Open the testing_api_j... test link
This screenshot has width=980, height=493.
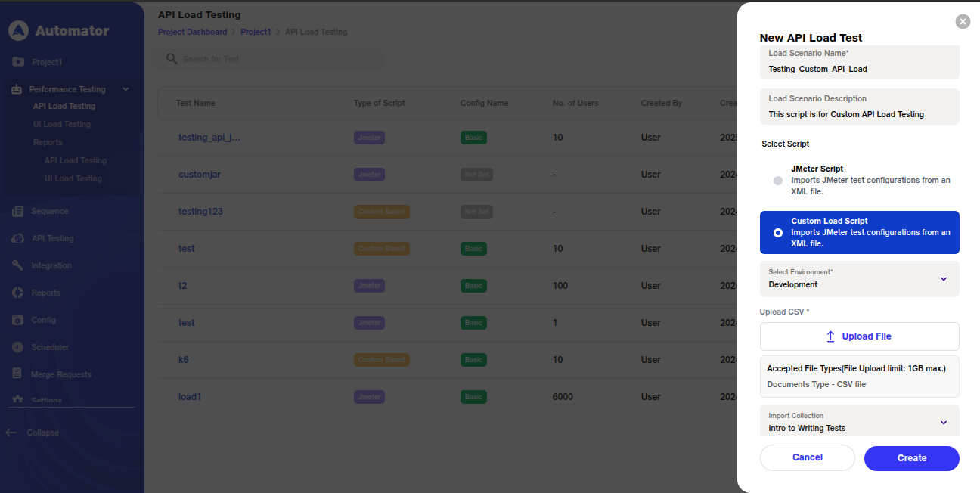(x=209, y=138)
